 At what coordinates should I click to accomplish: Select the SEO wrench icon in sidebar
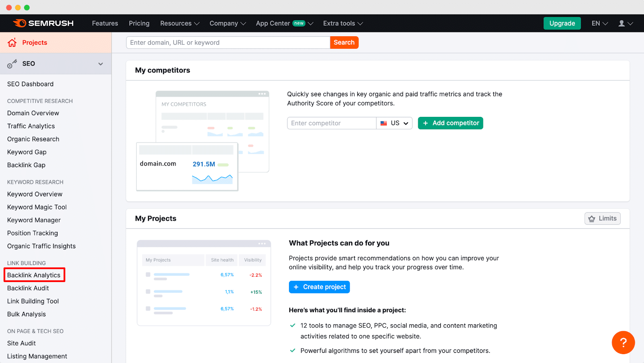(12, 63)
